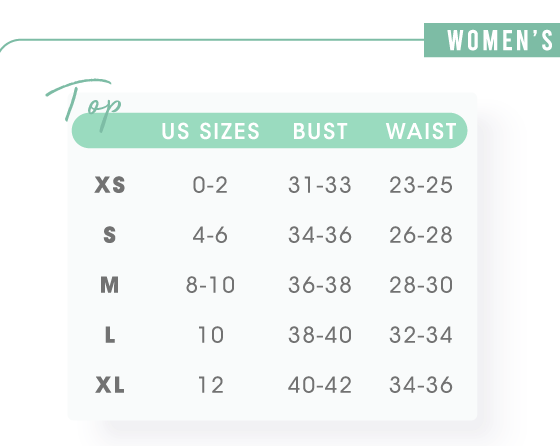This screenshot has height=446, width=560.
Task: Select the WAIST column header
Action: pyautogui.click(x=421, y=131)
